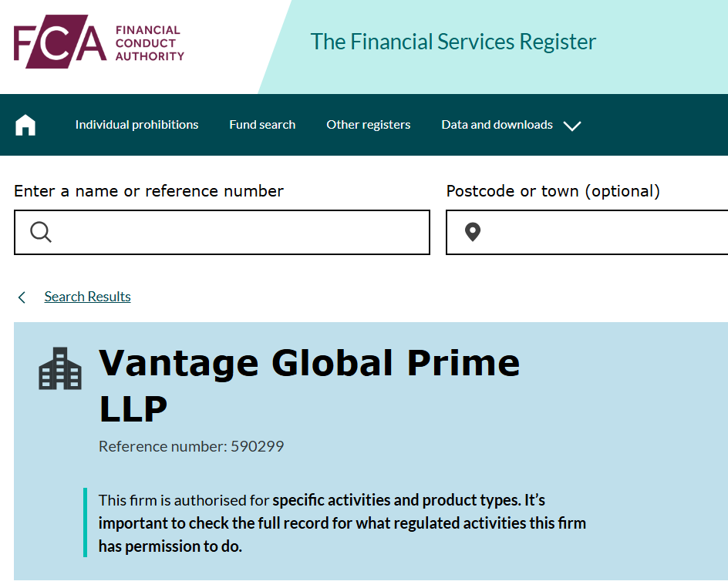Viewport: 728px width, 588px height.
Task: Click the building icon beside the firm name
Action: 60,368
